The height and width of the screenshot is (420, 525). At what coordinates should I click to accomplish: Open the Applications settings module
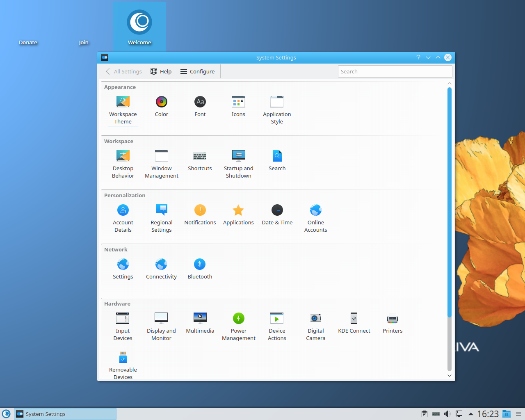(x=238, y=215)
